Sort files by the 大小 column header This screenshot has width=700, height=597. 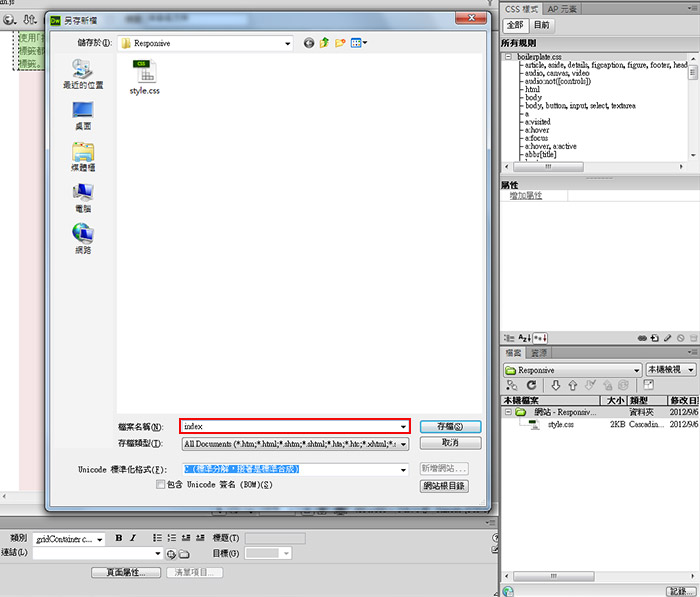tap(614, 401)
